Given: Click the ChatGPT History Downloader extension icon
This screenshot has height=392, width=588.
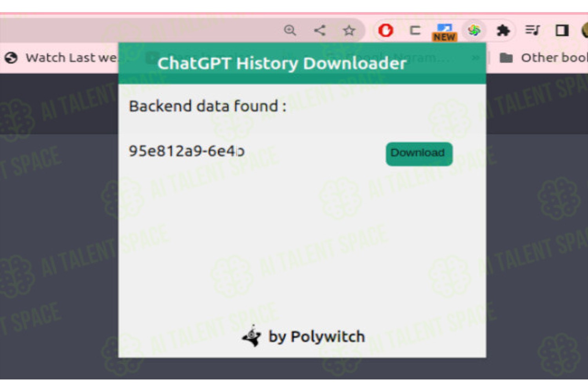Looking at the screenshot, I should coord(474,30).
